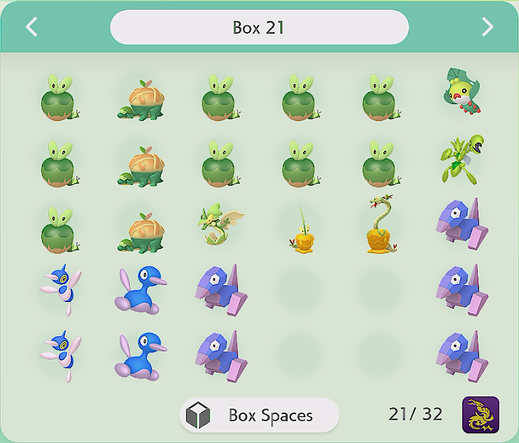Select the Appletun left of Flapple
Screen dimensions: 519x443
pyautogui.click(x=141, y=231)
